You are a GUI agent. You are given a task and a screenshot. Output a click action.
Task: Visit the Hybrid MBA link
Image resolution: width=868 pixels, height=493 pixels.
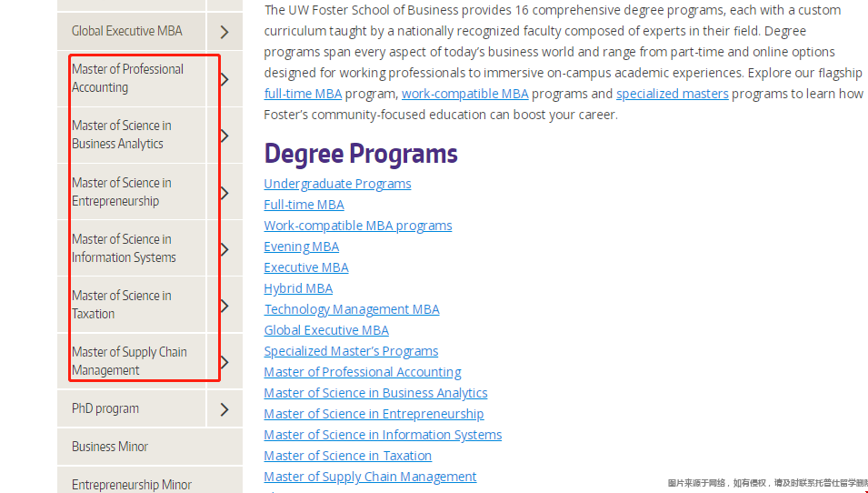point(298,288)
